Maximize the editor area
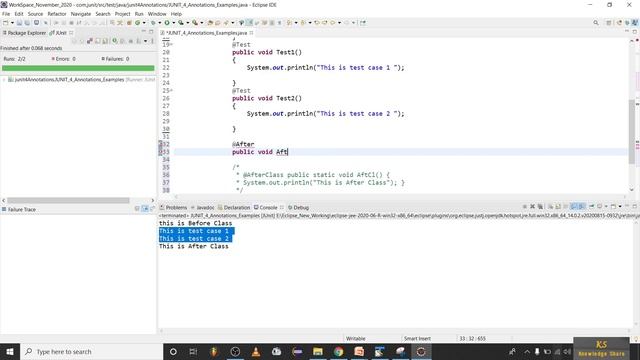 [635, 32]
